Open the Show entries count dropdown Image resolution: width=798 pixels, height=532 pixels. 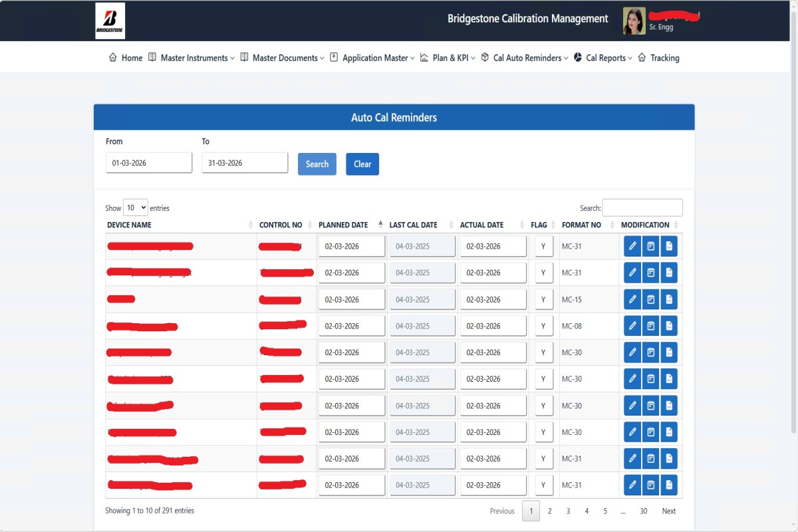136,208
